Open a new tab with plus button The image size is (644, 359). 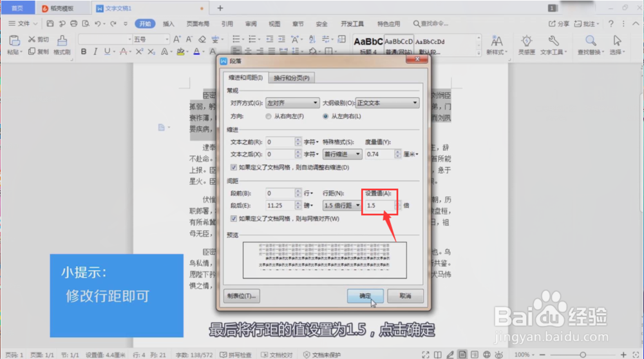point(220,8)
